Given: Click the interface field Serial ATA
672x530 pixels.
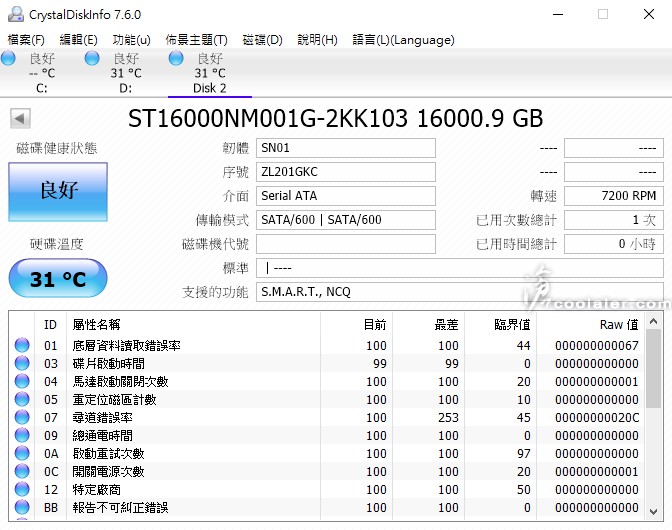Looking at the screenshot, I should [x=346, y=196].
